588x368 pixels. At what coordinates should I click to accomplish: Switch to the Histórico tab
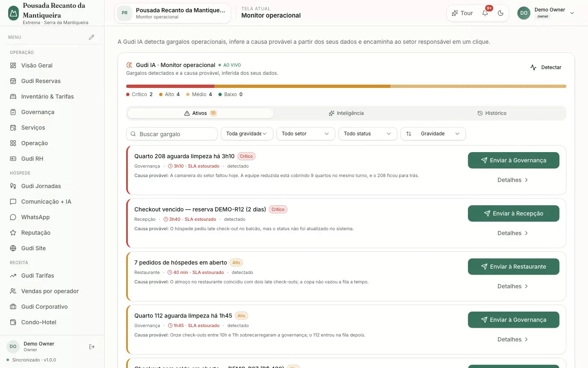point(492,113)
